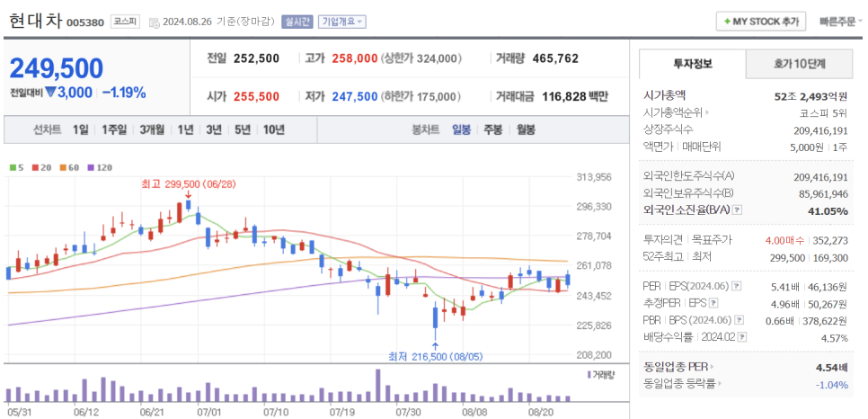
Task: Click the 거래대금 value 116,828 백만
Action: point(574,96)
